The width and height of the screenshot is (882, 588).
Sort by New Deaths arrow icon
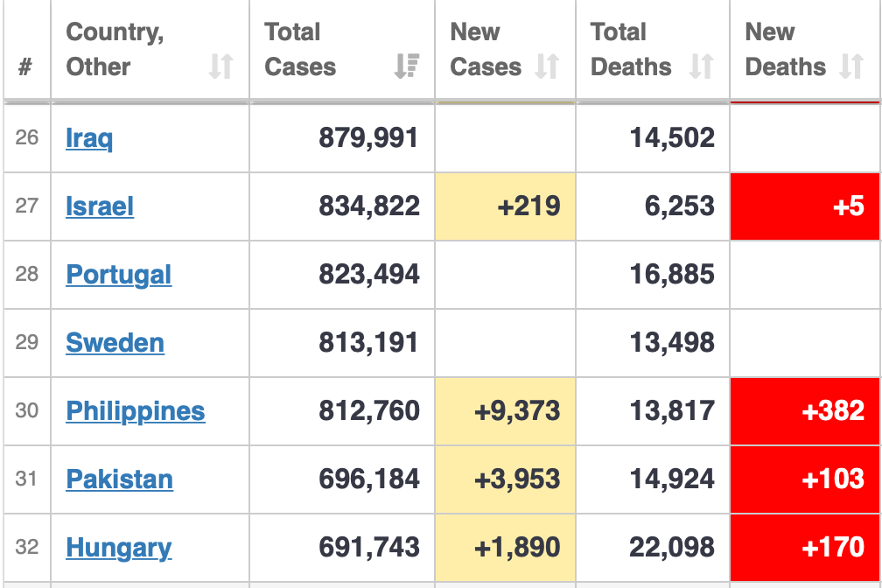(851, 66)
